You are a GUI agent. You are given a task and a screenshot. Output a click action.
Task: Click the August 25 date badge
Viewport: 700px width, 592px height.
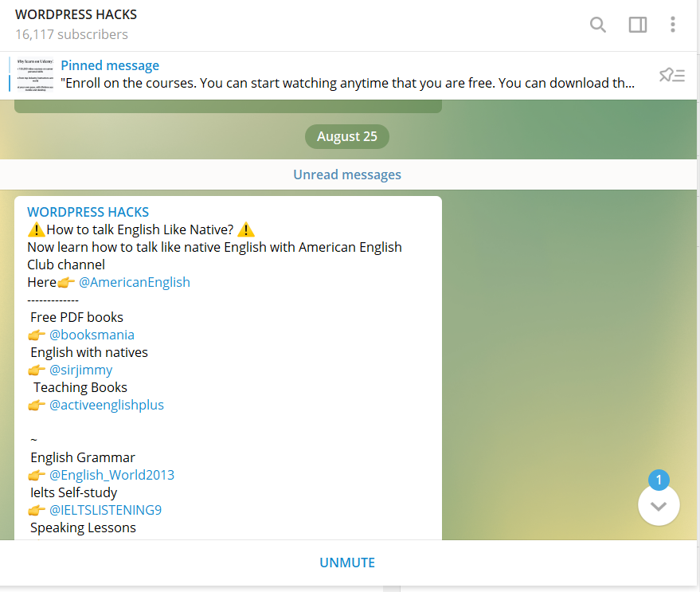coord(347,136)
